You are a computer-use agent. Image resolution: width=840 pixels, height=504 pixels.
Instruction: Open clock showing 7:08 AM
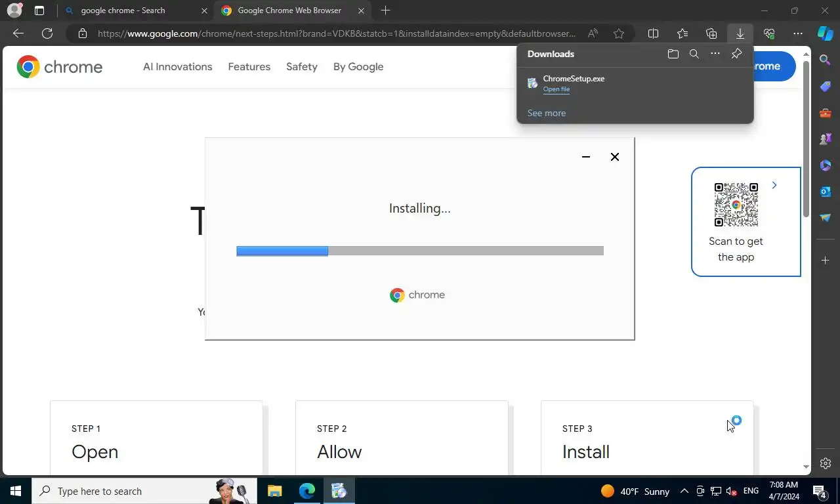tap(784, 491)
